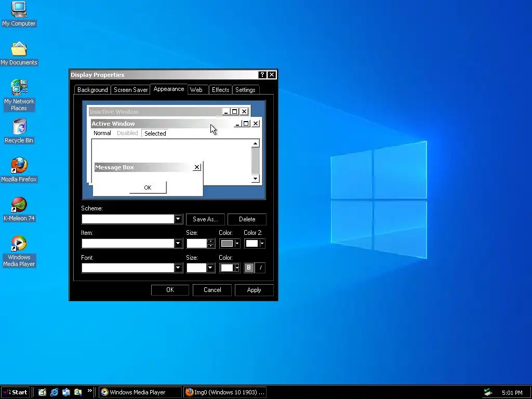This screenshot has width=532, height=399.
Task: Increase item Size with spinner up arrow
Action: point(211,241)
